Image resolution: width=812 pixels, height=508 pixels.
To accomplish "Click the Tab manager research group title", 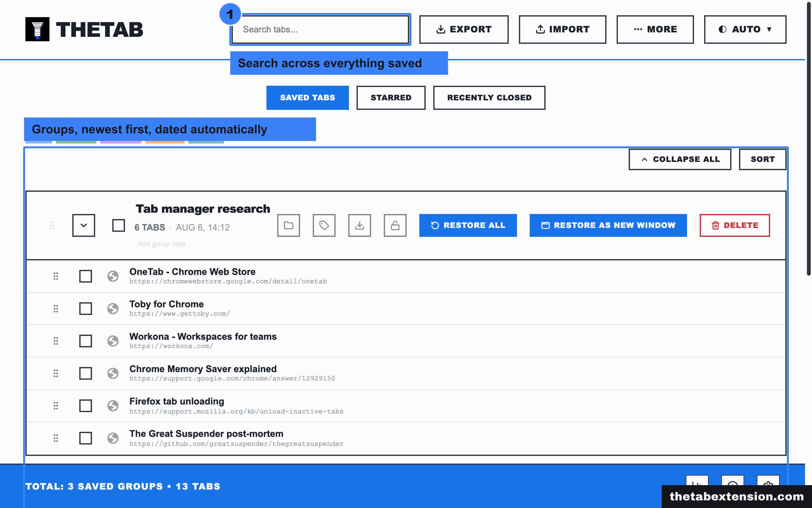I will point(203,209).
